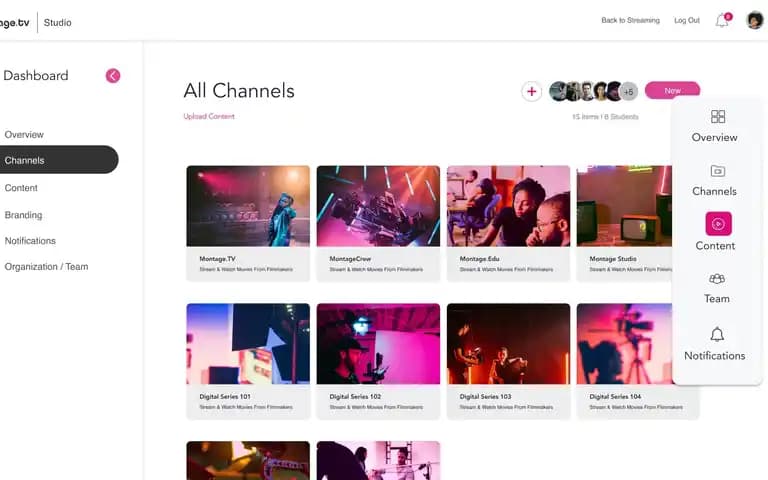Screen dimensions: 768x480
Task: Click the plus icon to add member
Action: [x=531, y=91]
